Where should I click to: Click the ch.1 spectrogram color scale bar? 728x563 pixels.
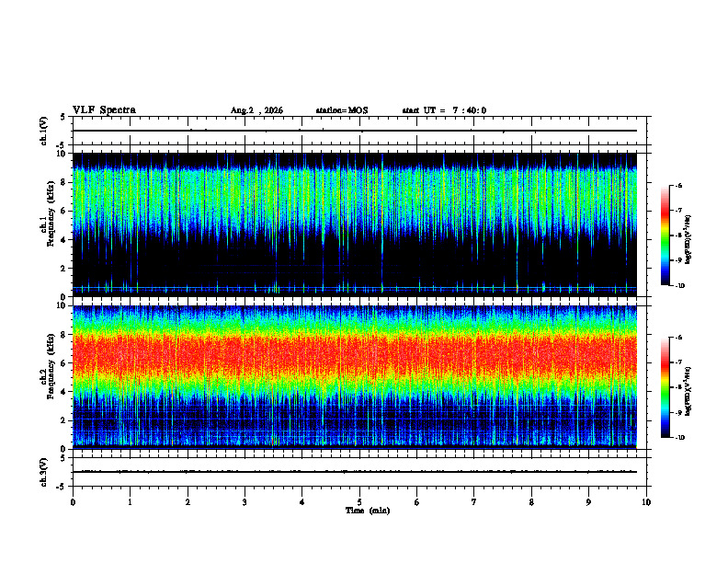[665, 236]
